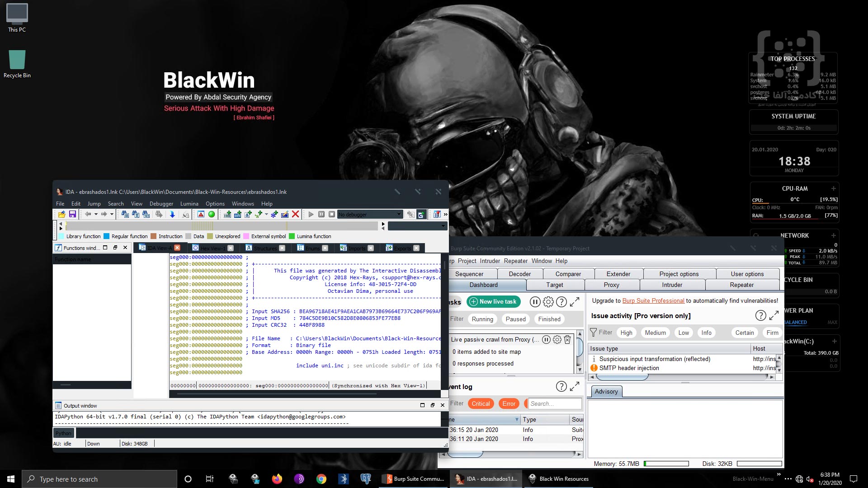Click the Pause process button in IDA

pos(321,214)
